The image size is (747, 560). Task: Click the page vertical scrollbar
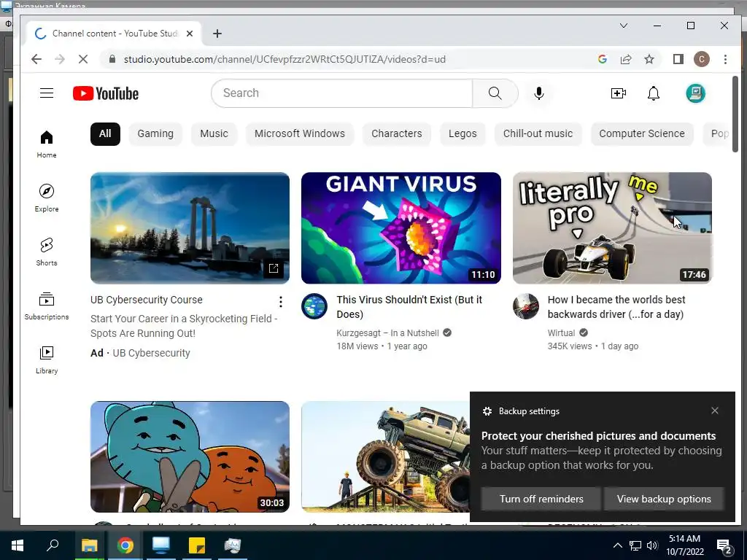pyautogui.click(x=735, y=115)
